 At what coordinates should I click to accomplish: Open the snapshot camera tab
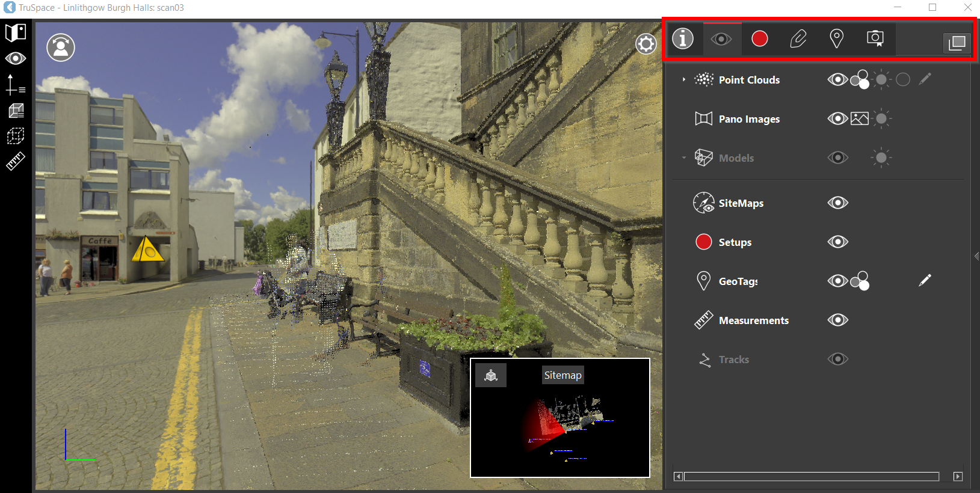[875, 39]
